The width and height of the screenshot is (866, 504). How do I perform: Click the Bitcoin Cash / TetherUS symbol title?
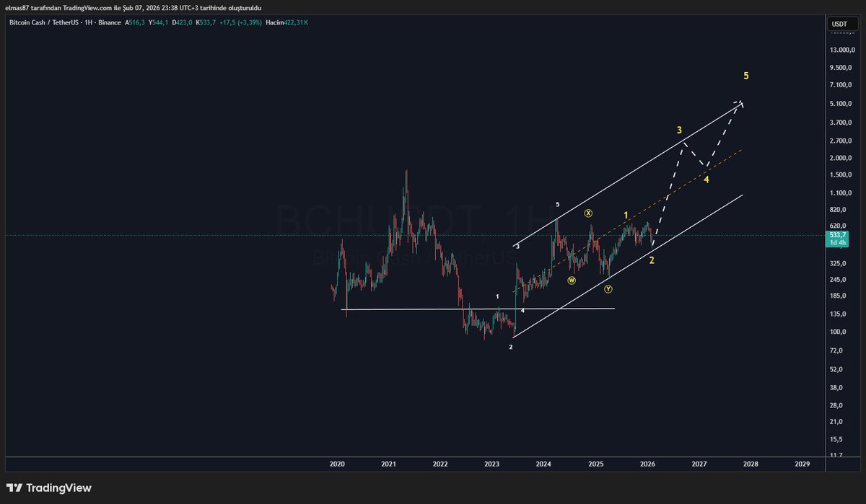(45, 22)
